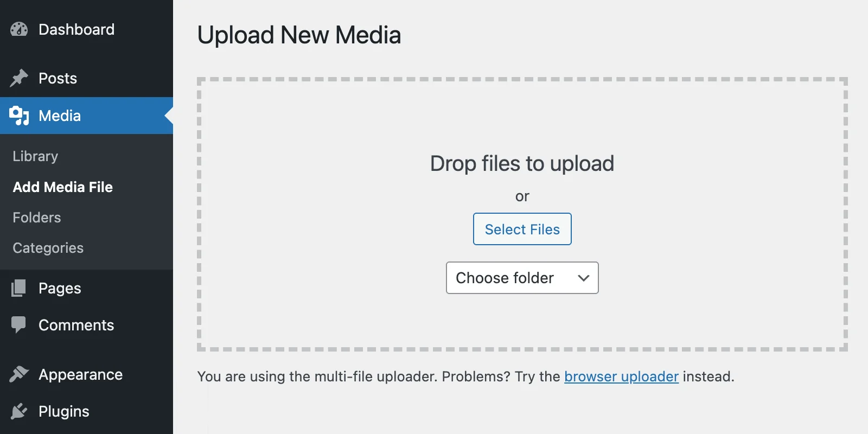Expand folder selection before uploading

click(x=522, y=278)
